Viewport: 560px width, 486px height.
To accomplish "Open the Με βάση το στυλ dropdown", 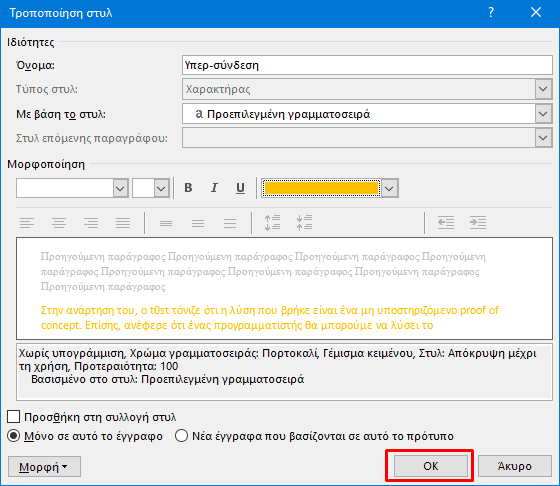I will 543,114.
